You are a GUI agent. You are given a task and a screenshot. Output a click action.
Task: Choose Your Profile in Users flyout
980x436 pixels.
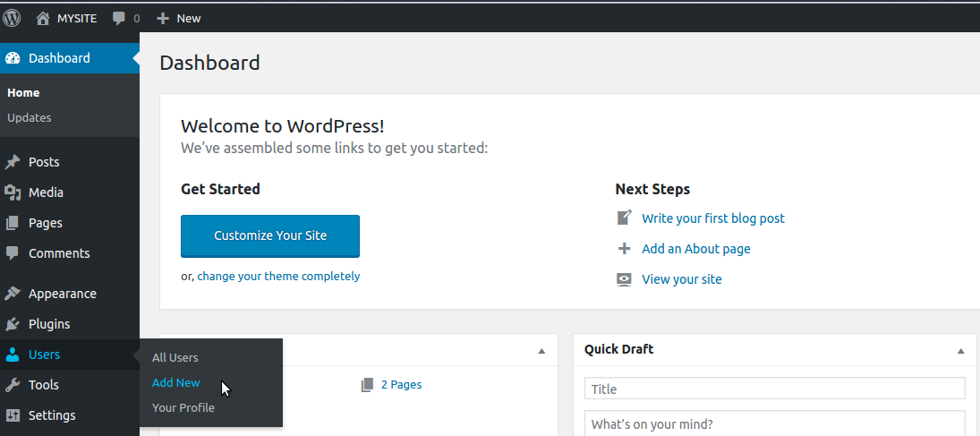tap(183, 408)
